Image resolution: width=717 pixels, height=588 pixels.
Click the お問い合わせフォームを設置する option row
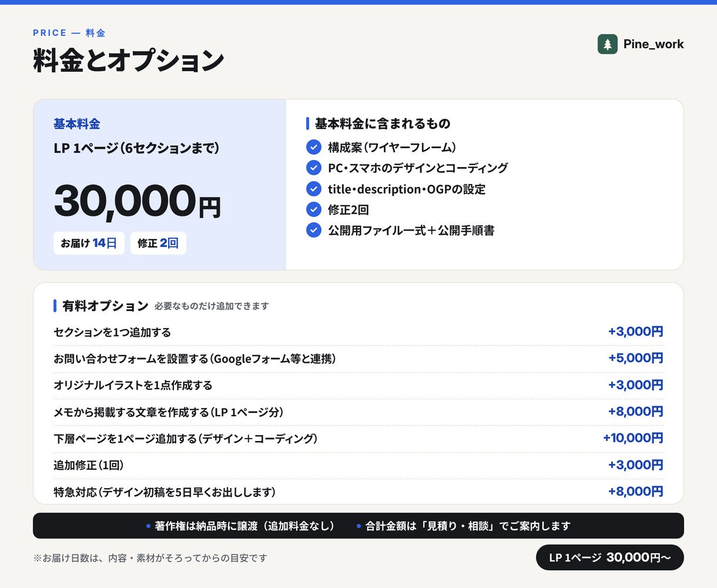[x=358, y=359]
